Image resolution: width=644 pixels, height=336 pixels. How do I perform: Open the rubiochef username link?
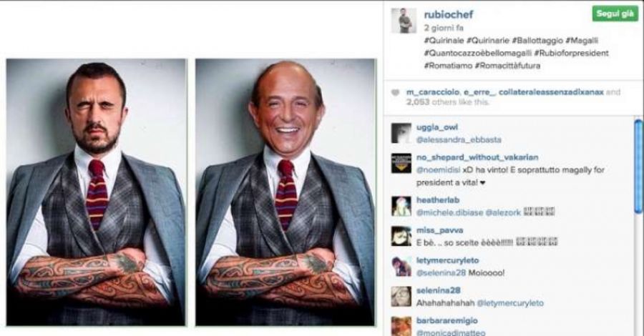point(449,14)
